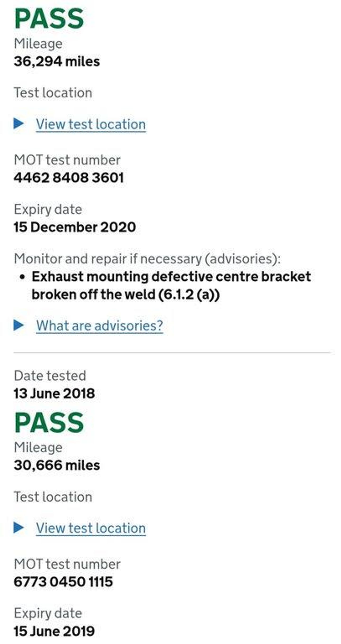Select the 36,294 miles mileage value
Viewport: 341px width, 644px height.
click(x=57, y=61)
